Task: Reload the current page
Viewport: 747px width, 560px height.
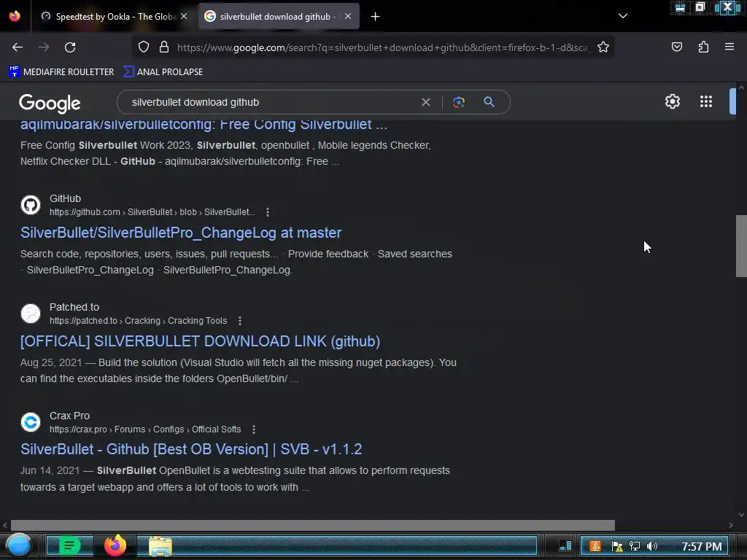Action: pyautogui.click(x=70, y=47)
